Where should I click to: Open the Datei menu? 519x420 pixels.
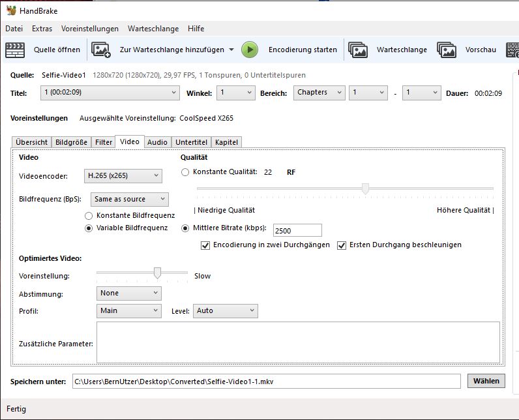point(14,29)
